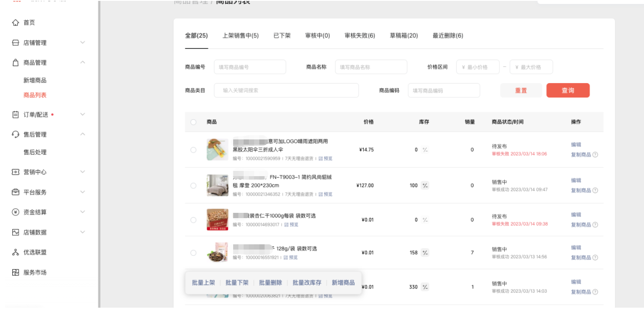This screenshot has width=644, height=309.
Task: Click the coupon icon for 营销中心
Action: click(16, 172)
